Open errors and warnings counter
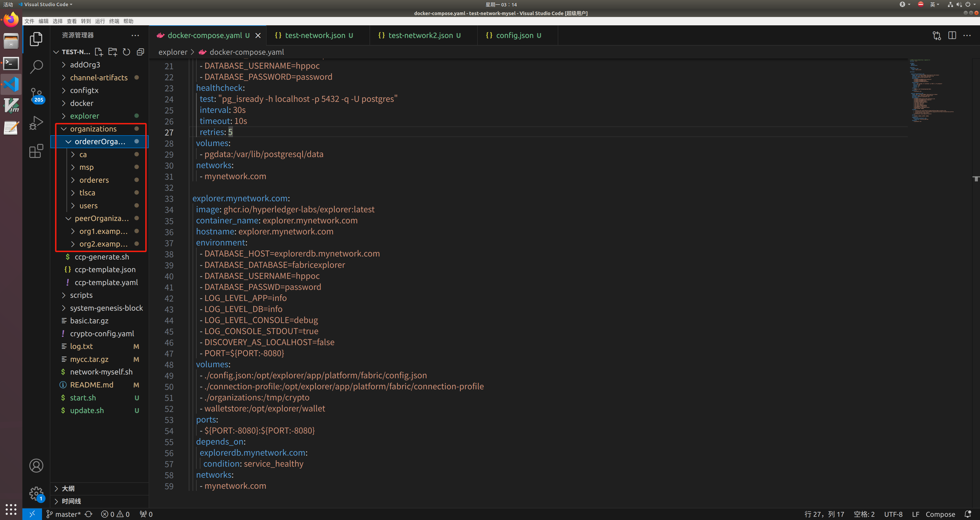 click(115, 514)
